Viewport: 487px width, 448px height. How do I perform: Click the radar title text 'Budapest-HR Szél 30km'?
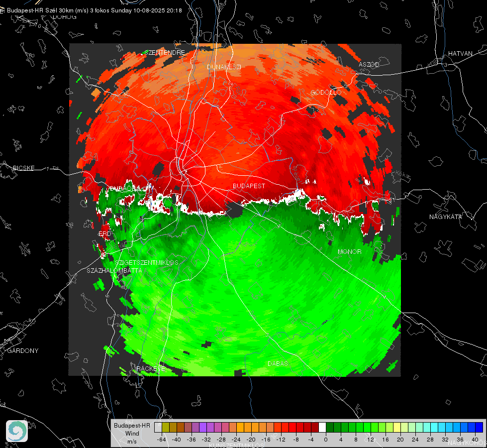[40, 10]
